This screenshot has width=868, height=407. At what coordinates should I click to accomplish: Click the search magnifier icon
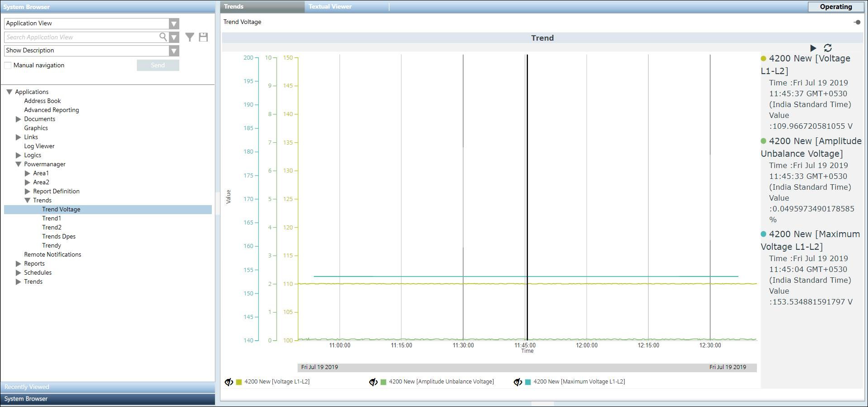click(x=163, y=37)
